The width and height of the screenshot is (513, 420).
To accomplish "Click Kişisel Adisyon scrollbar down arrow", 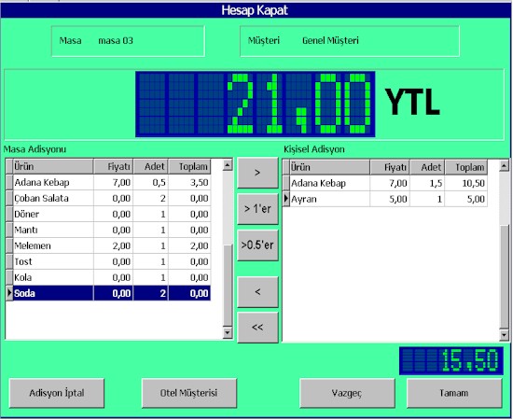I will (505, 335).
